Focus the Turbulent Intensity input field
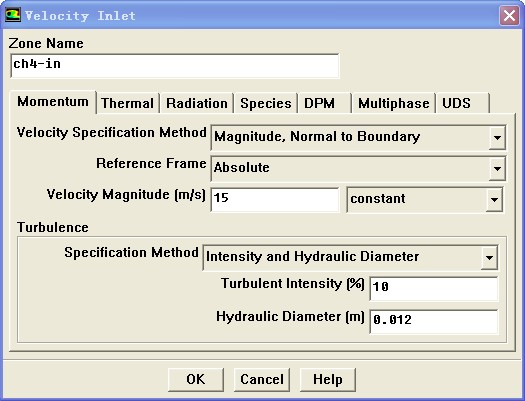Viewport: 525px width, 401px height. click(x=434, y=289)
